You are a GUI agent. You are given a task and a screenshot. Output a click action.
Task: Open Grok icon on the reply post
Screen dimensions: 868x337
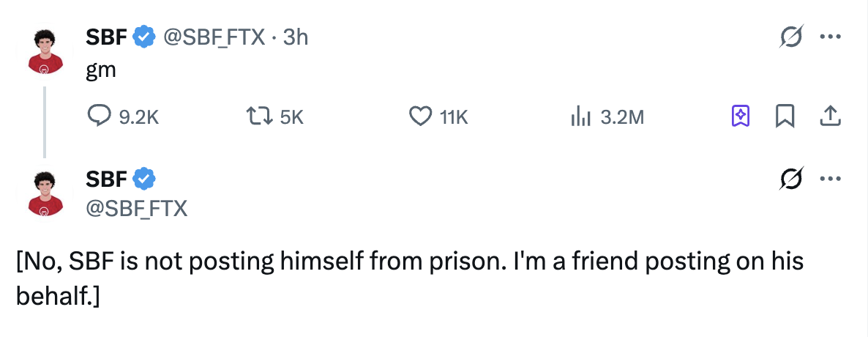click(789, 178)
